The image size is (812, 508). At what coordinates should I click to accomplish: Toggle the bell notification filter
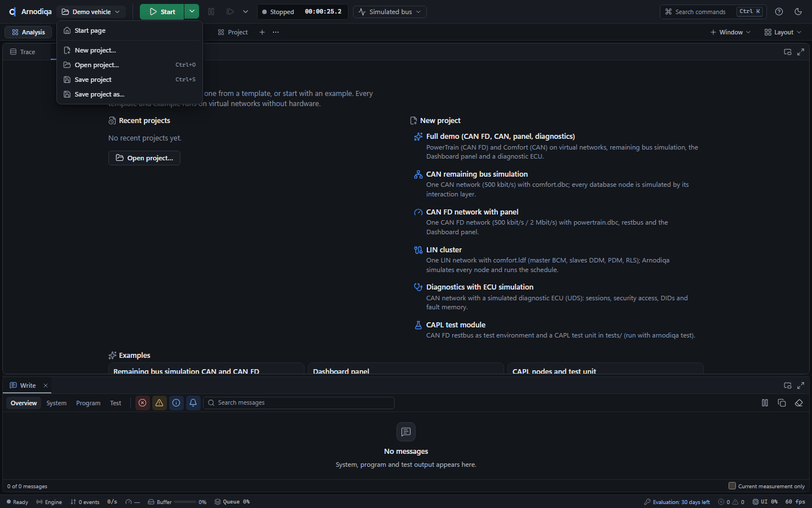(193, 403)
